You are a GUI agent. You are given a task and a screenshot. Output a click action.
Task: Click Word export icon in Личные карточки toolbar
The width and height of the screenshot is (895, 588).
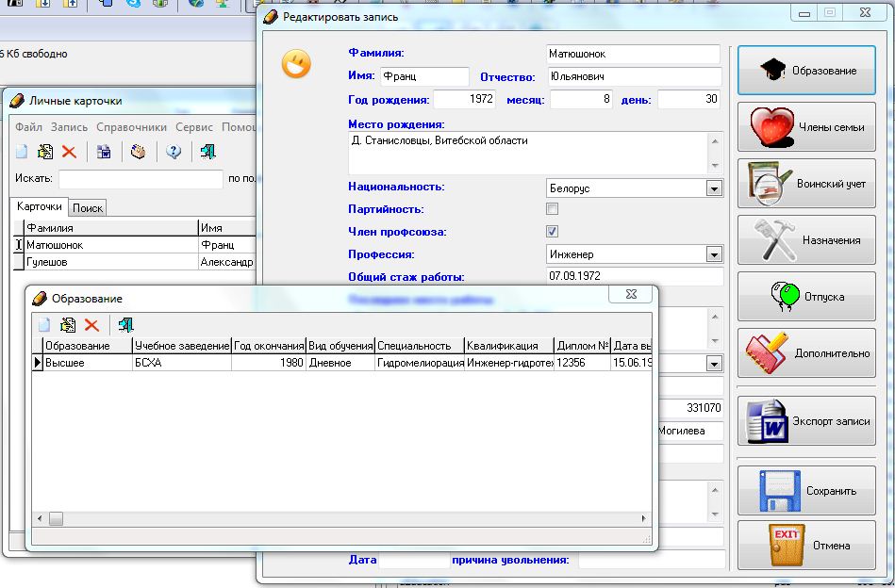coord(105,152)
